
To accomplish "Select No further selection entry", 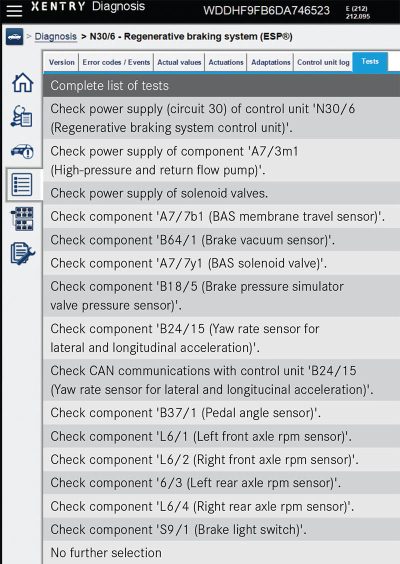I will (x=221, y=552).
